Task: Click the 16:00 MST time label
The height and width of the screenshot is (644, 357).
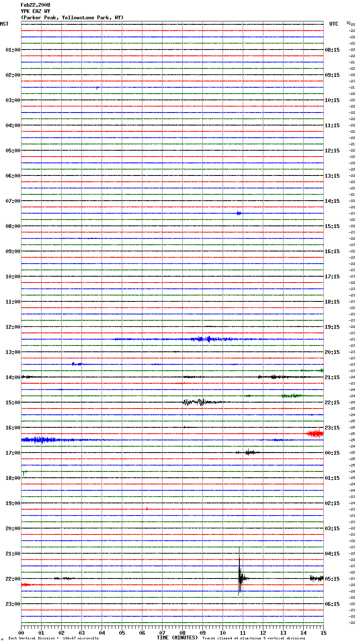Action: (x=13, y=428)
